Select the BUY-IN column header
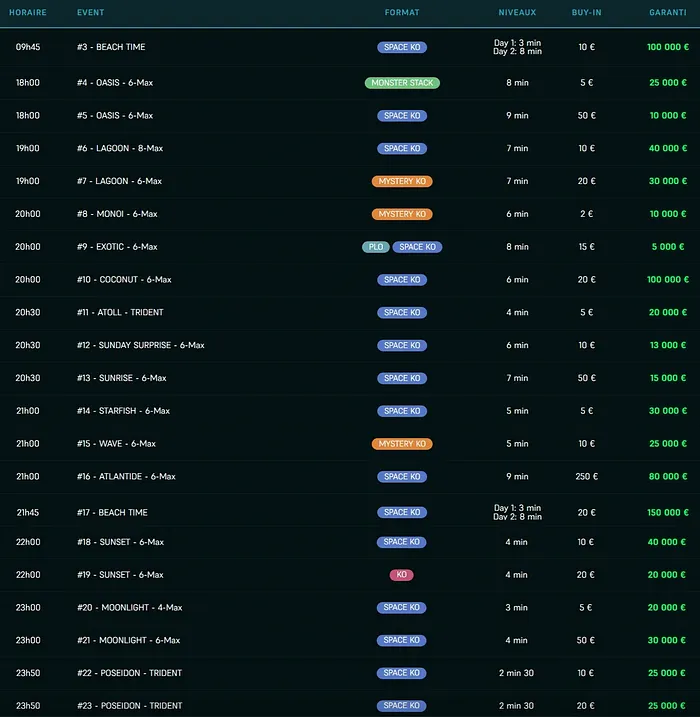700x717 pixels. click(586, 12)
